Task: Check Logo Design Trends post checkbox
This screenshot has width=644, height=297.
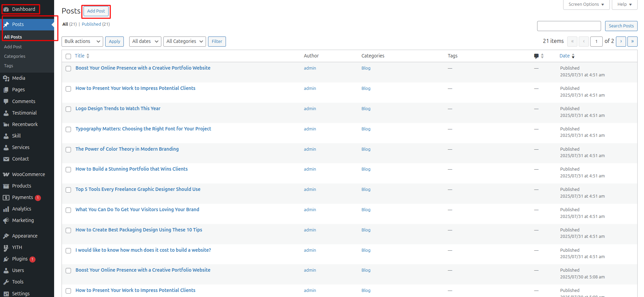Action: [x=68, y=109]
